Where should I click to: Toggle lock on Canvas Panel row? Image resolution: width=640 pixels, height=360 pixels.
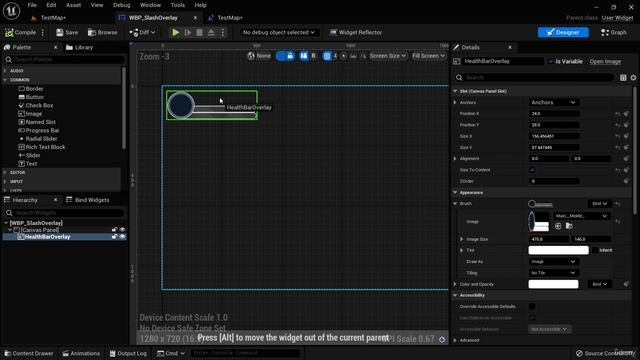coord(115,230)
